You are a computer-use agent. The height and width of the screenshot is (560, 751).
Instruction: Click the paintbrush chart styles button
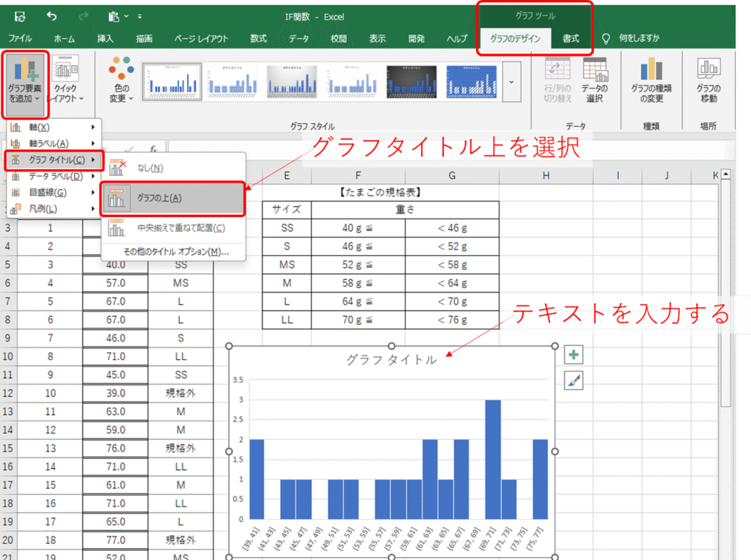pyautogui.click(x=574, y=380)
